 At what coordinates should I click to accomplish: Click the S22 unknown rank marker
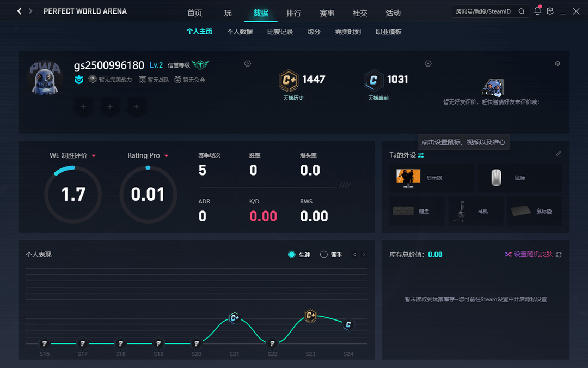272,343
